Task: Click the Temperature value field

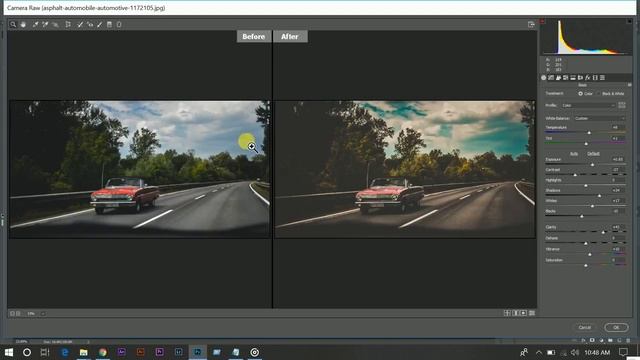Action: pyautogui.click(x=618, y=127)
